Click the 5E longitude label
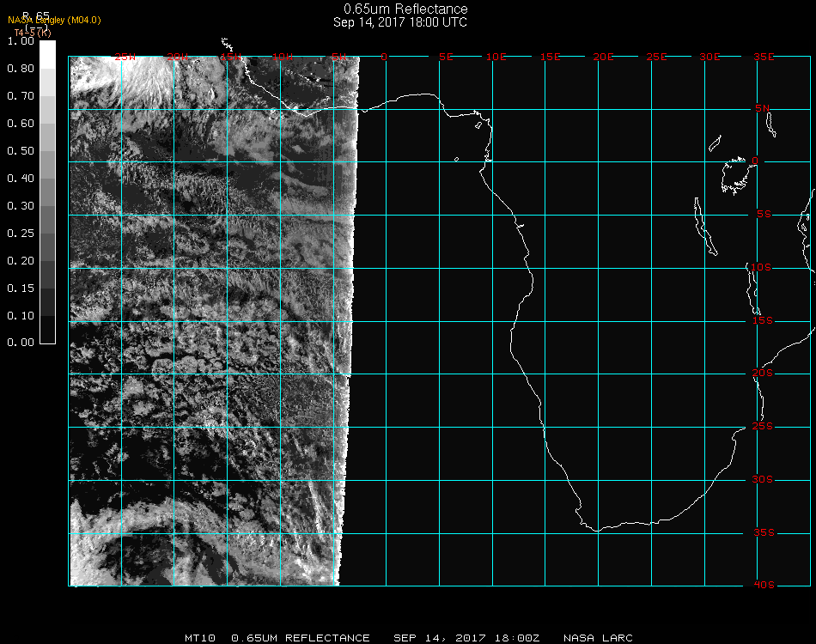The width and height of the screenshot is (816, 644). [x=446, y=57]
